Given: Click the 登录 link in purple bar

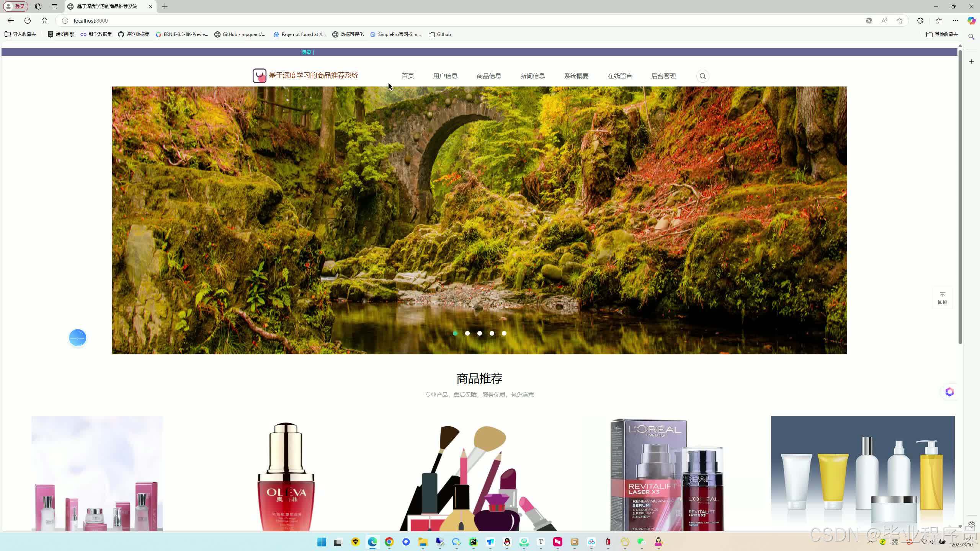Looking at the screenshot, I should [306, 52].
